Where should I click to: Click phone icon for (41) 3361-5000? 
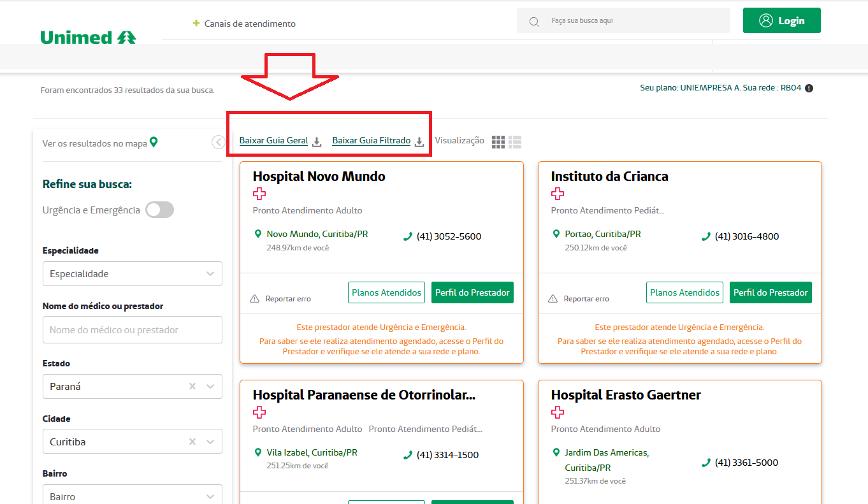(706, 463)
